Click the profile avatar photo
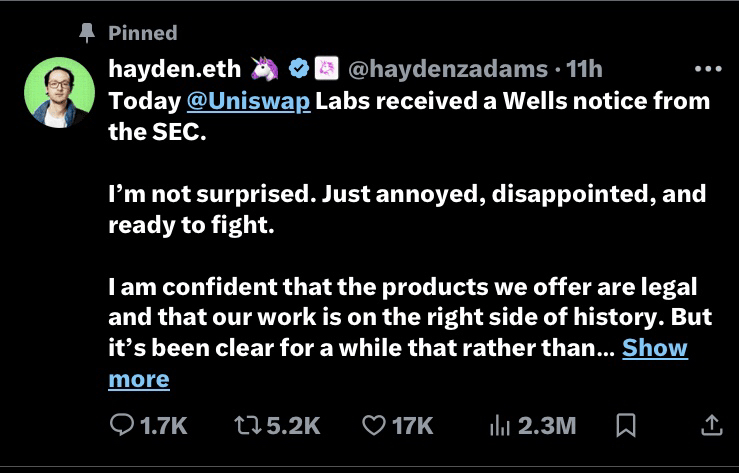Screen dimensions: 739x473 tap(59, 92)
